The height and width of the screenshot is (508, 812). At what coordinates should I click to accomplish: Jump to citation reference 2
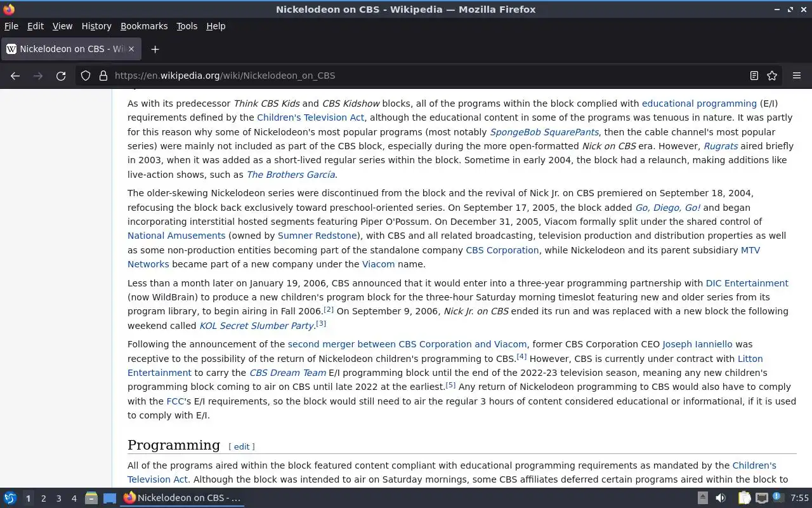(x=329, y=309)
